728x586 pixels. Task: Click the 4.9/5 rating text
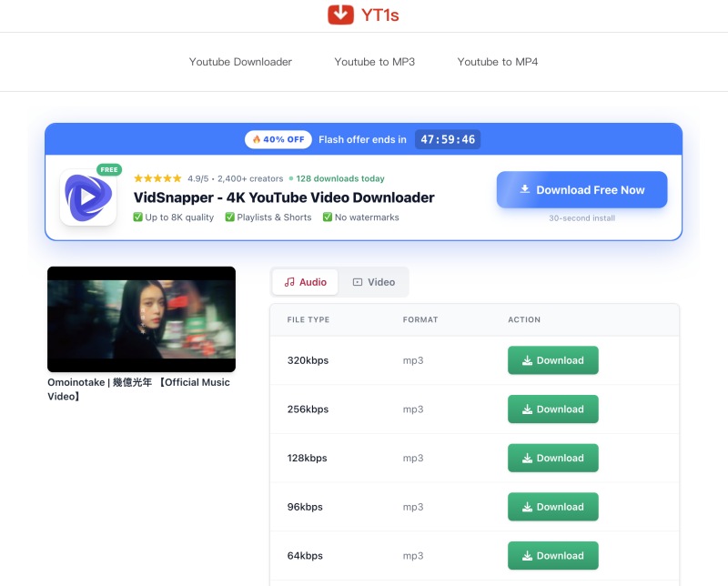pyautogui.click(x=198, y=178)
